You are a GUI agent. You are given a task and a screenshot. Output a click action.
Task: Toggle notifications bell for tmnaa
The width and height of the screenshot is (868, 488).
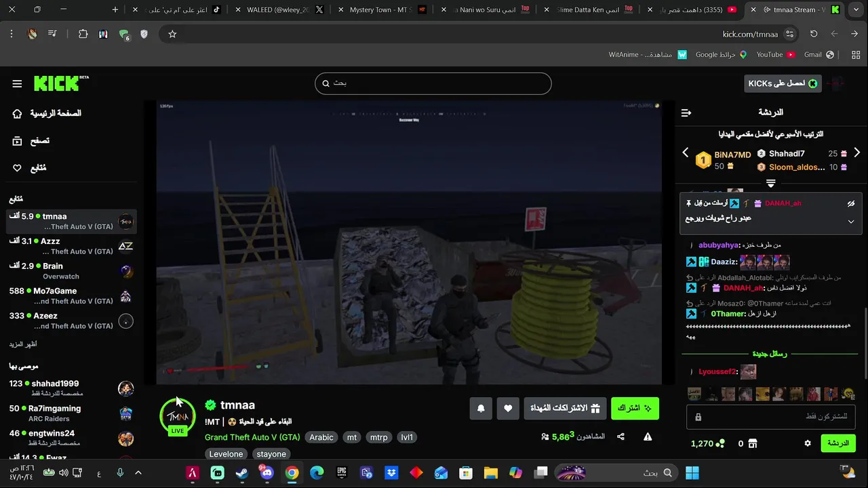pos(481,408)
